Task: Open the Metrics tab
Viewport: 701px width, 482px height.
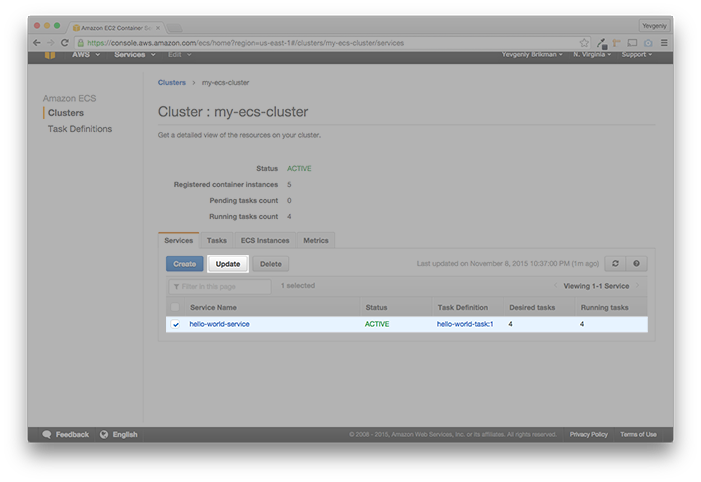Action: coord(316,240)
